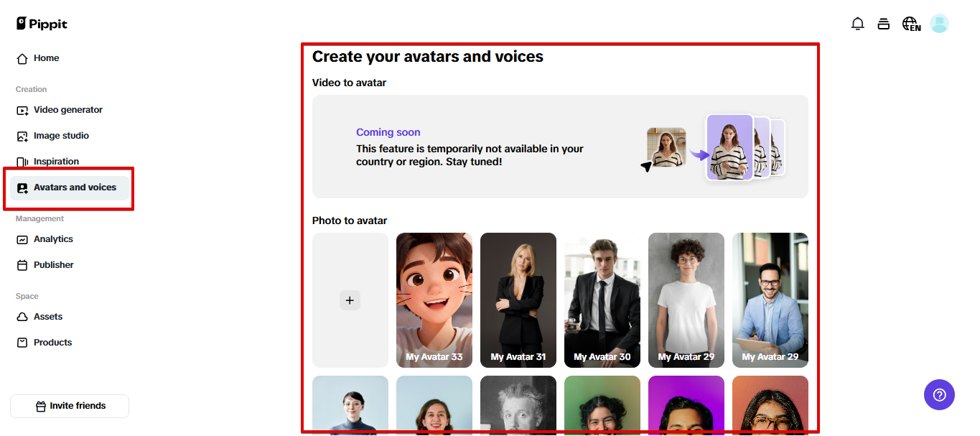Open billing or subscription panel
The width and height of the screenshot is (980, 436).
884,23
